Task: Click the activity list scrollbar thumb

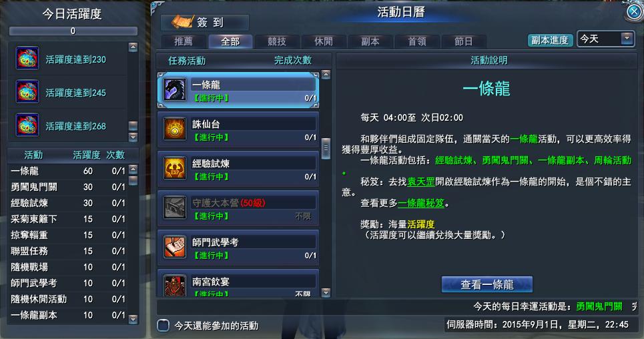Action: [x=326, y=148]
